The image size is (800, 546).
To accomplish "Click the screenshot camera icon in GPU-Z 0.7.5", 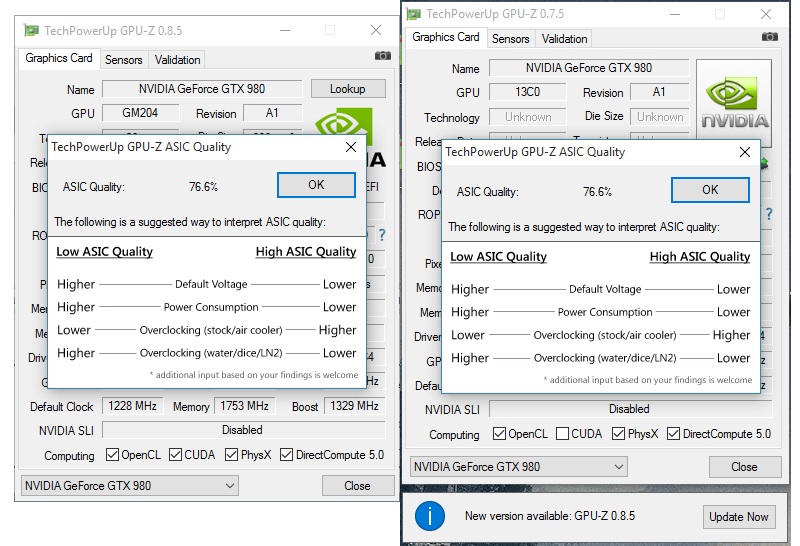I will [770, 37].
